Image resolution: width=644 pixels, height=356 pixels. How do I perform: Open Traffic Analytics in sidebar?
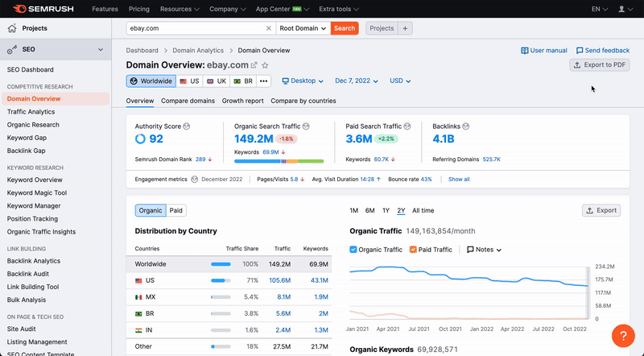(31, 112)
